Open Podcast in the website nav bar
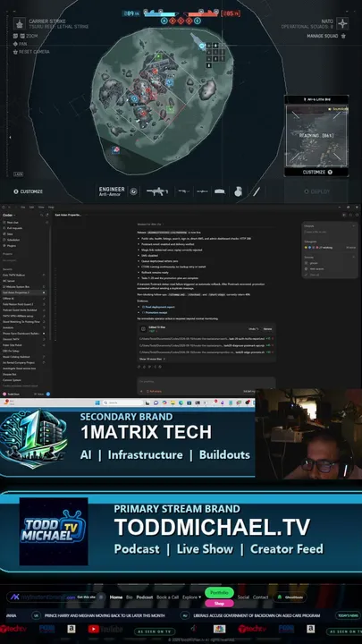This screenshot has height=644, width=362. click(x=145, y=597)
